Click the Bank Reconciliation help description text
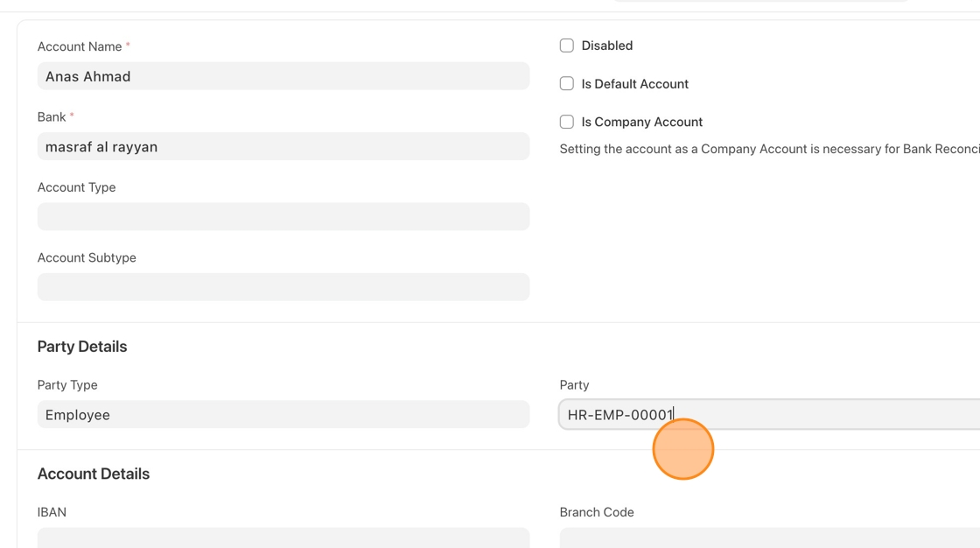Image resolution: width=980 pixels, height=548 pixels. [x=768, y=149]
